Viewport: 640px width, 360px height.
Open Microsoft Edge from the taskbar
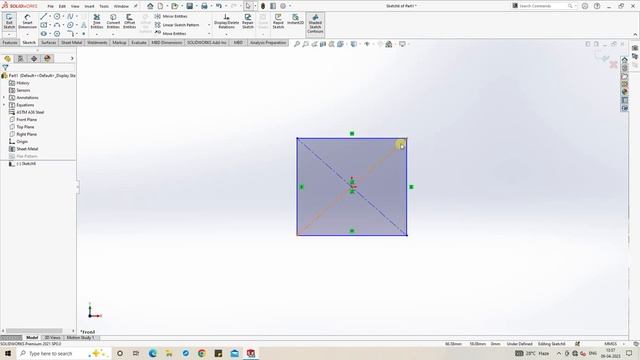coord(153,353)
